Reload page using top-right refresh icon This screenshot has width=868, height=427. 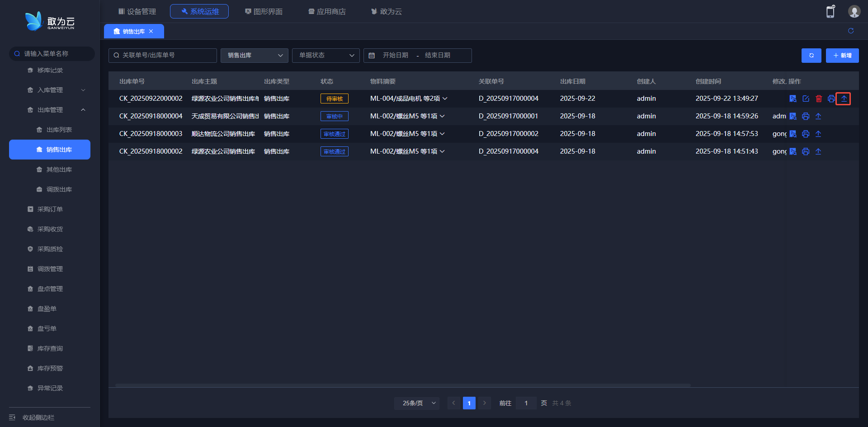[x=851, y=31]
